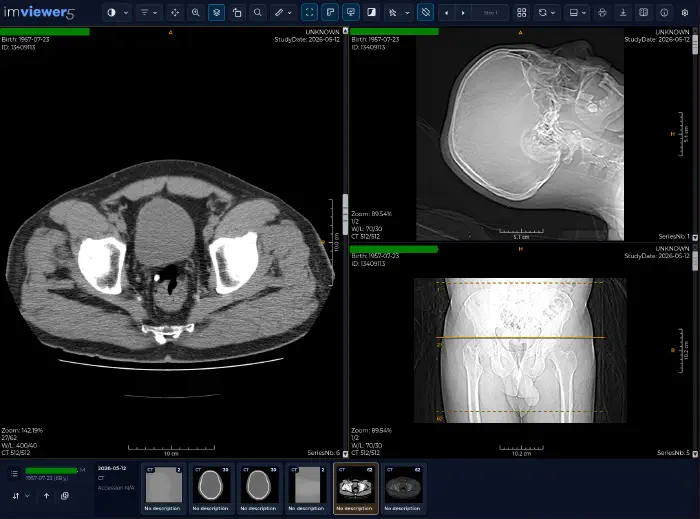Click the invert image colors icon
The image size is (700, 519).
(x=371, y=12)
